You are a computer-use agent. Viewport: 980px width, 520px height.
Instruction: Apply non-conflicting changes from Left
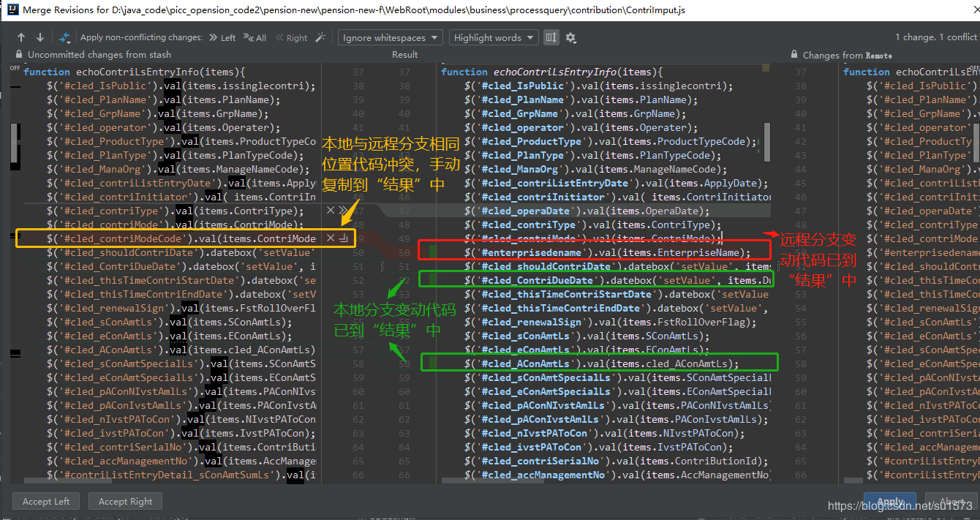pos(222,38)
